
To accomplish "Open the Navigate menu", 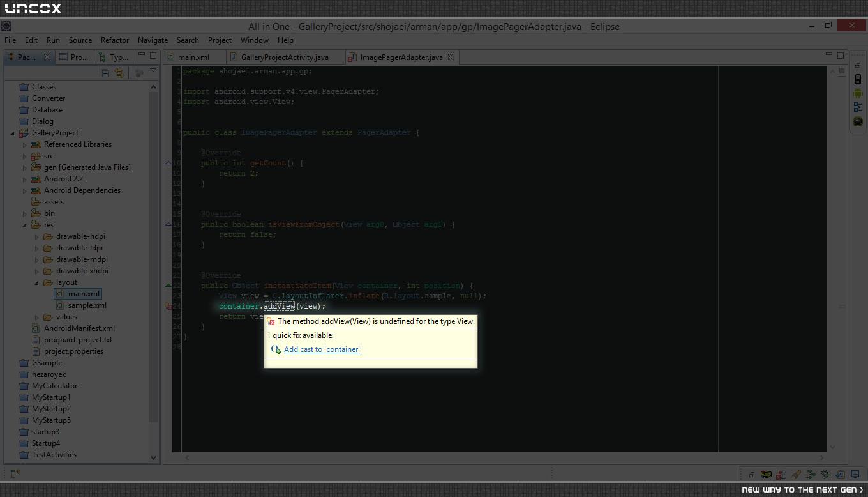I will point(153,40).
